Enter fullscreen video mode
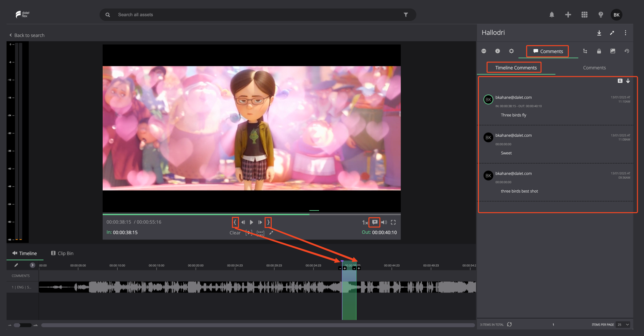This screenshot has height=336, width=644. click(393, 222)
